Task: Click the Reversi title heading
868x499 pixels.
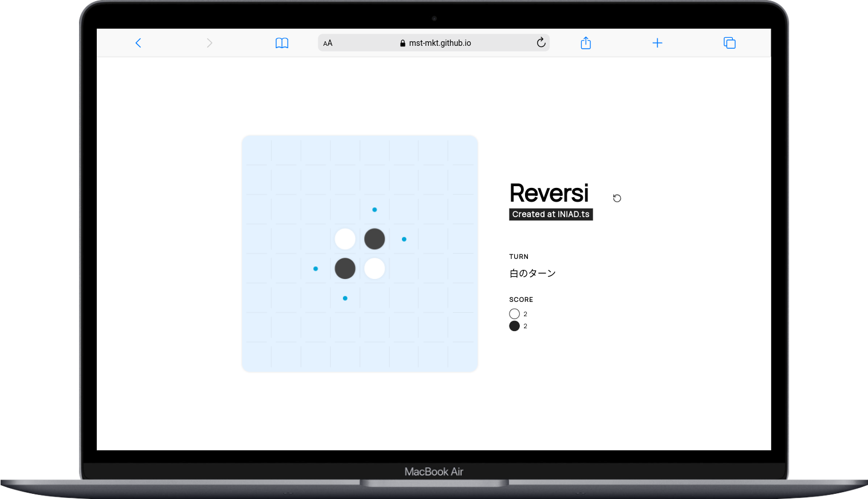Action: click(549, 193)
